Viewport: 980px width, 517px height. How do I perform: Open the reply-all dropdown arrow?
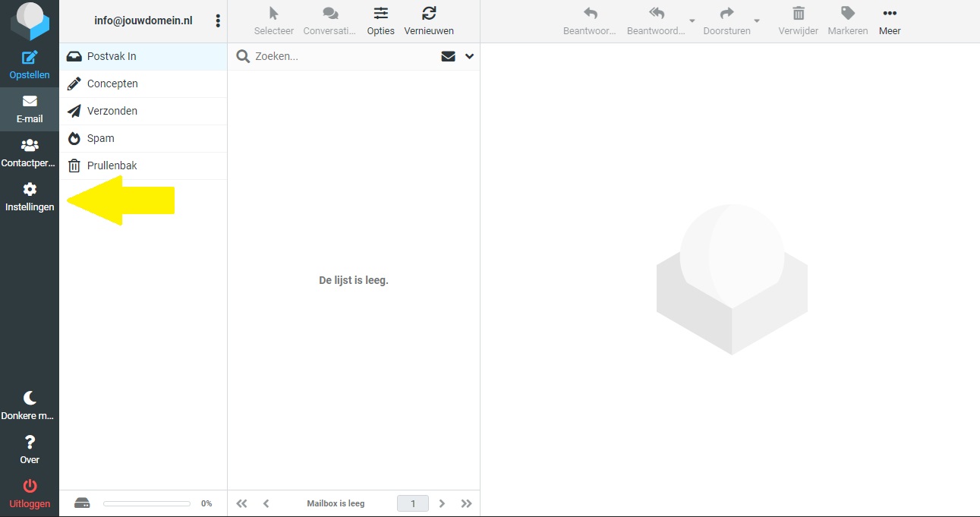(692, 20)
